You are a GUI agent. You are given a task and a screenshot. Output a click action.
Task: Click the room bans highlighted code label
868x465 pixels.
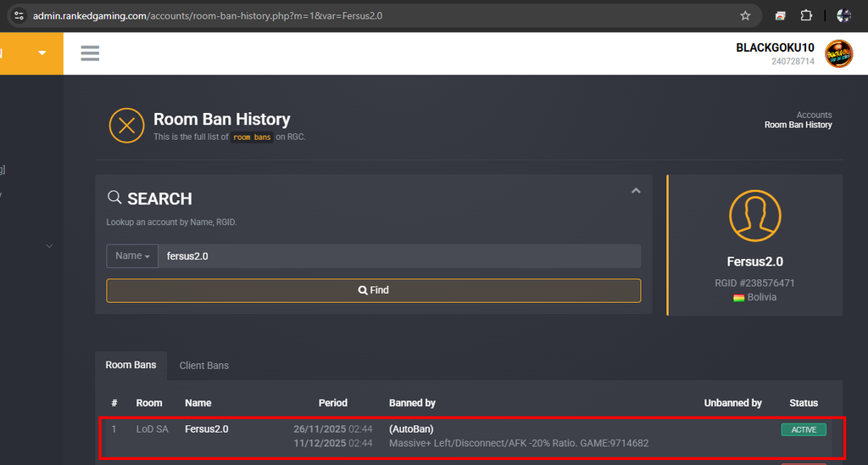(252, 137)
